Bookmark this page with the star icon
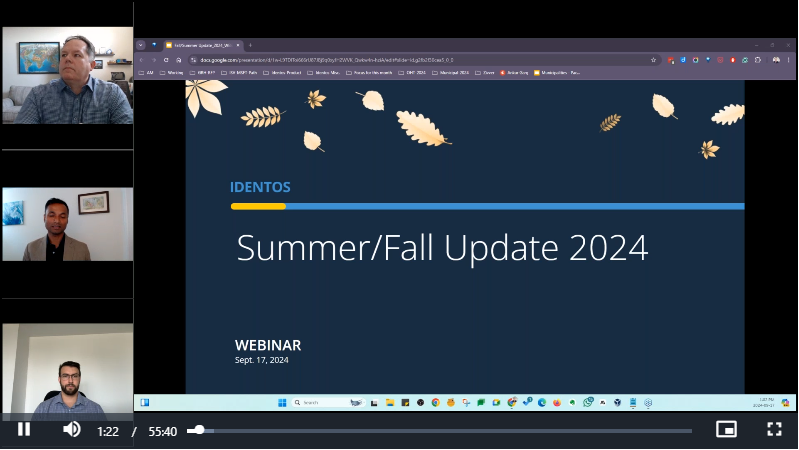This screenshot has width=799, height=450. [x=653, y=60]
